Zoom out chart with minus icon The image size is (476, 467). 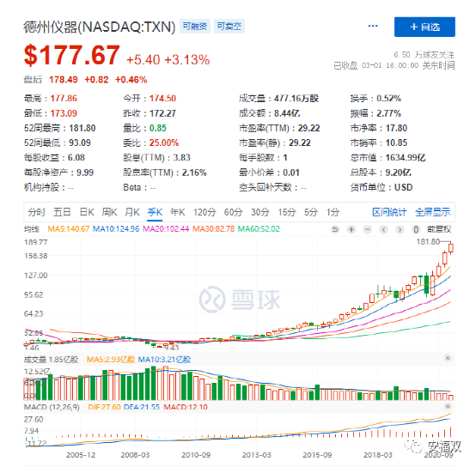(x=368, y=229)
